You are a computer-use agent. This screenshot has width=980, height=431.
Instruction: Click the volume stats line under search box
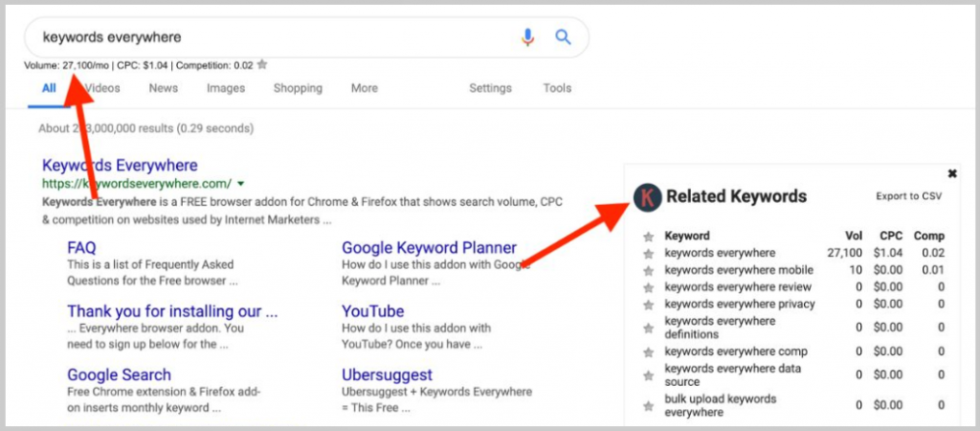click(x=139, y=64)
